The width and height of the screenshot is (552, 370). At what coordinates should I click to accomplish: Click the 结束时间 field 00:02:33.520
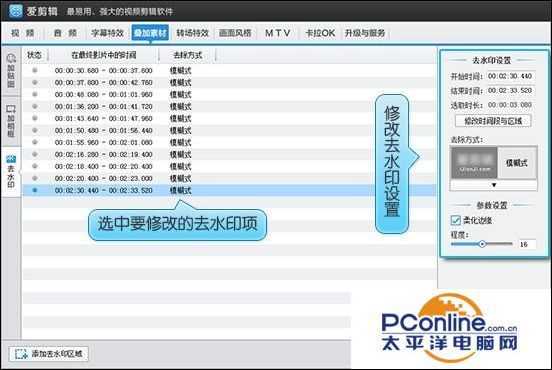coord(510,91)
